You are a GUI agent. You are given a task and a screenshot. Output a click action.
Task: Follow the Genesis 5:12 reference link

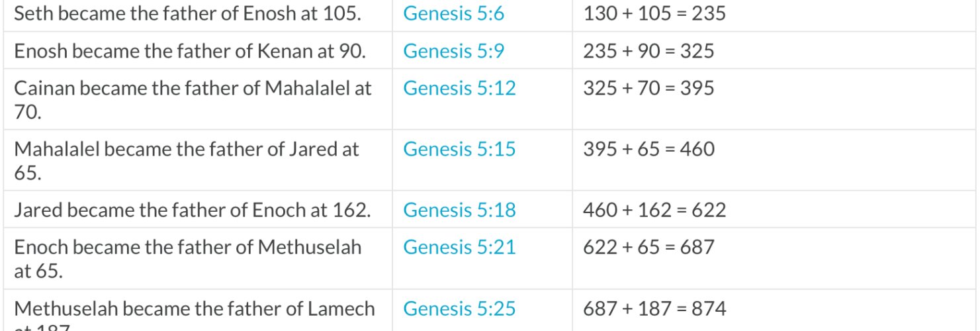coord(459,87)
